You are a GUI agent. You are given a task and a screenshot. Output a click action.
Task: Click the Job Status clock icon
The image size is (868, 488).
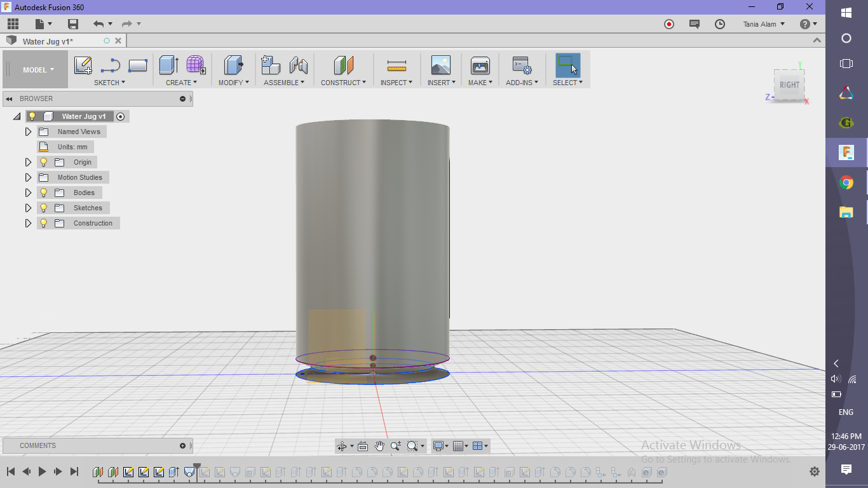pyautogui.click(x=720, y=24)
